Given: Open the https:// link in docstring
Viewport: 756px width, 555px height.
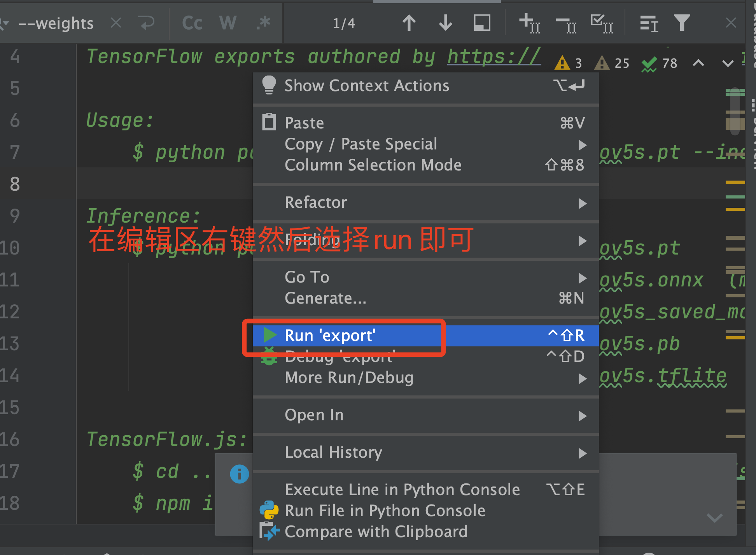Looking at the screenshot, I should [x=494, y=57].
